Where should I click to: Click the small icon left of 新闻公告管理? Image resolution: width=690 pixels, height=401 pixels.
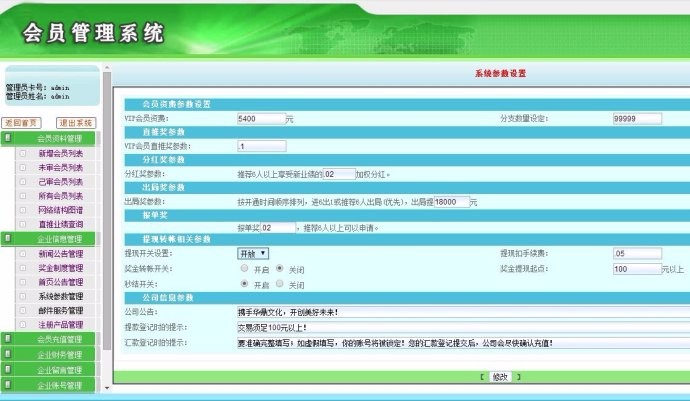(x=22, y=254)
